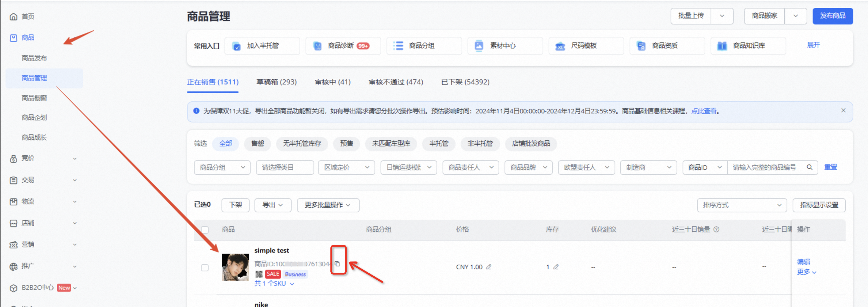Open the 已下架 tab

465,82
